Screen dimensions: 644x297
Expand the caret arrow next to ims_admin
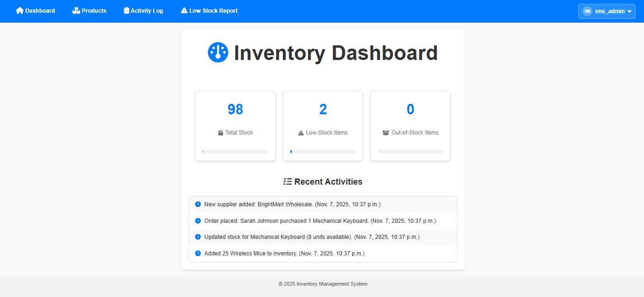tap(629, 11)
